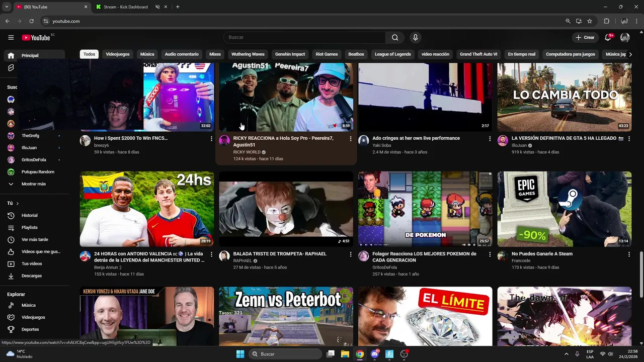Open the page zoom magnifier in address bar
The height and width of the screenshot is (362, 644).
568,21
